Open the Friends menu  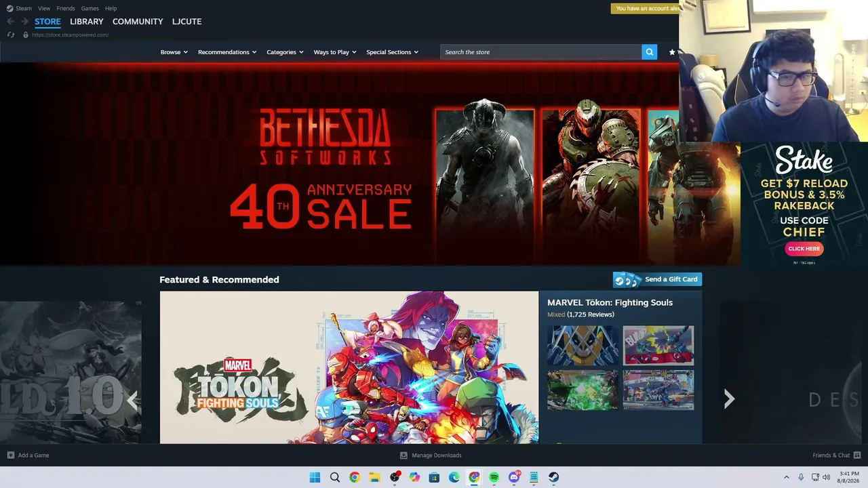(66, 8)
